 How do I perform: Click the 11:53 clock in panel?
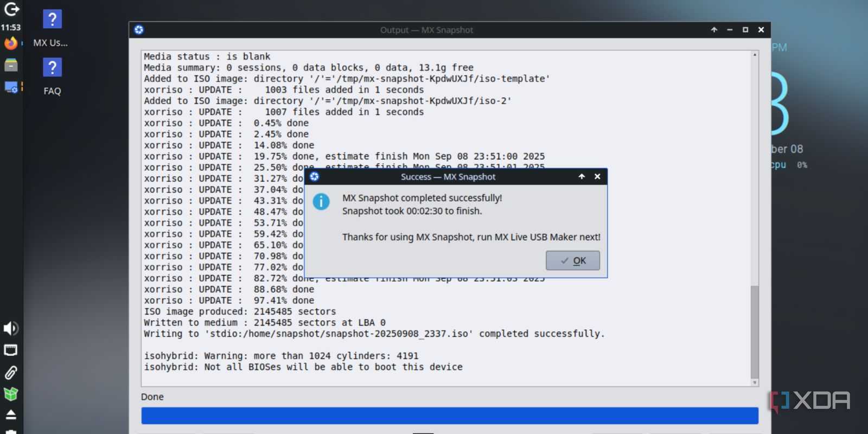coord(11,27)
